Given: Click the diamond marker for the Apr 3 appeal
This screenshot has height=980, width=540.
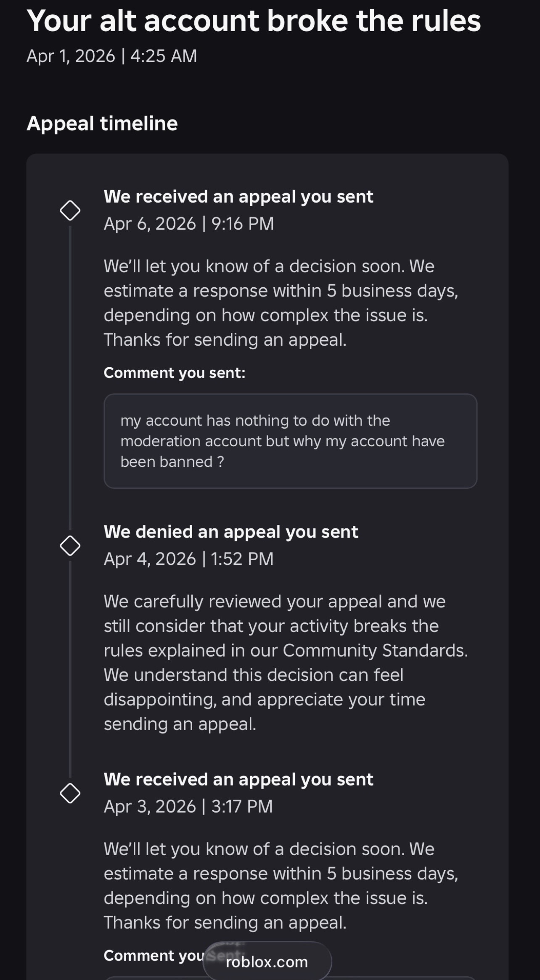Looking at the screenshot, I should pos(70,793).
